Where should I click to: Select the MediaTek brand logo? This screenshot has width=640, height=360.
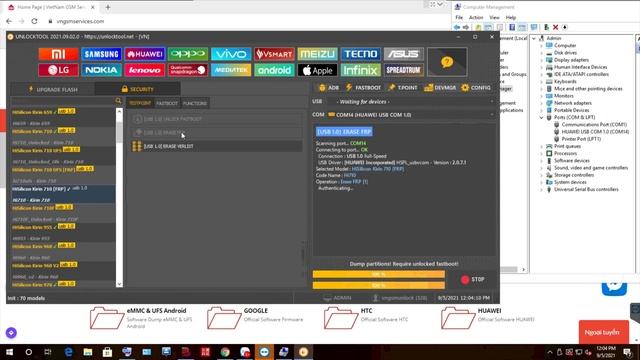coord(231,70)
